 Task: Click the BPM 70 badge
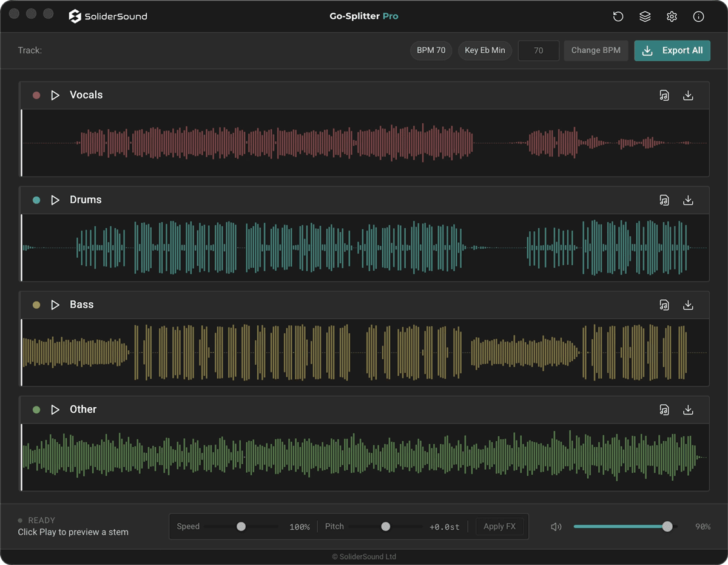(431, 50)
